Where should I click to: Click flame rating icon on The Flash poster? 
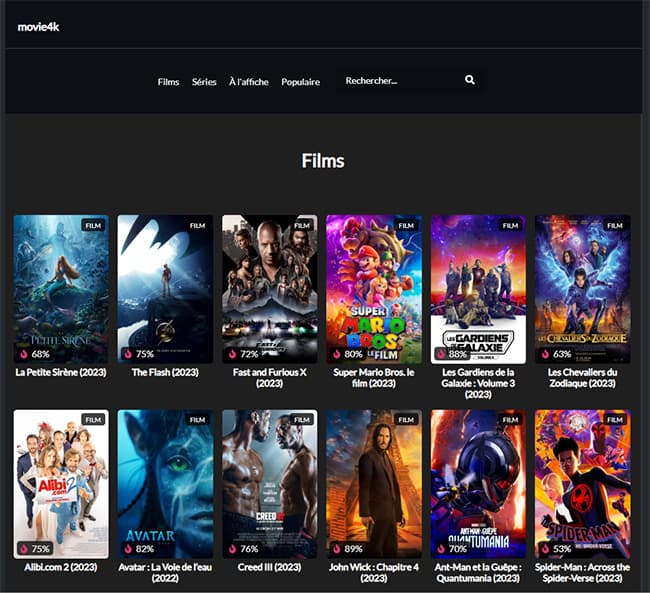tap(128, 354)
